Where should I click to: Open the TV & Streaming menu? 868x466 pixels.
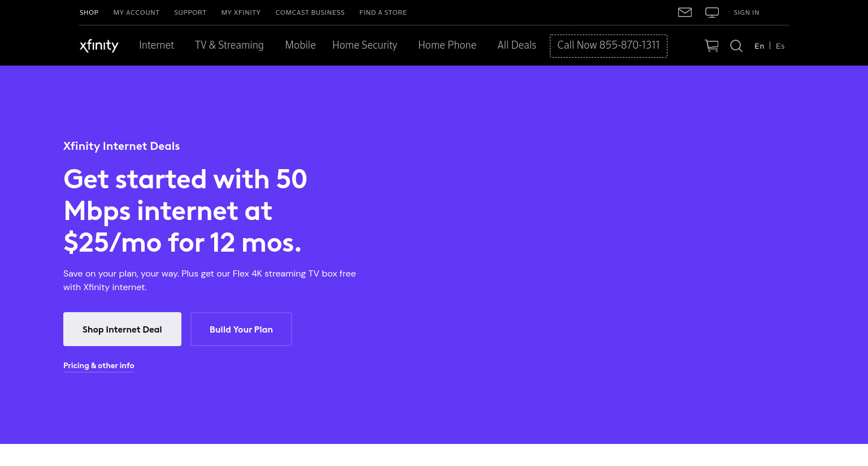[229, 45]
